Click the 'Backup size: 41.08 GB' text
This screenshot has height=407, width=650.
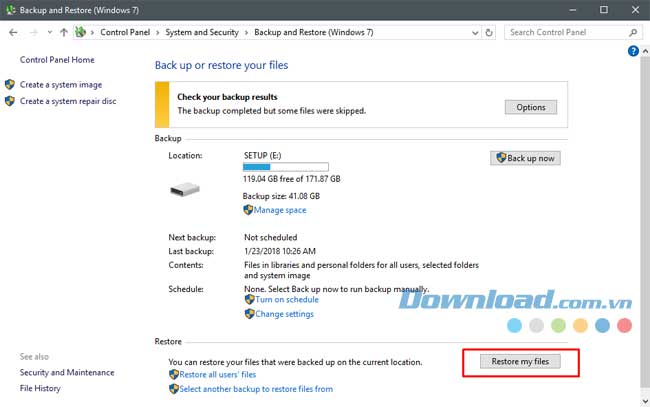(281, 196)
